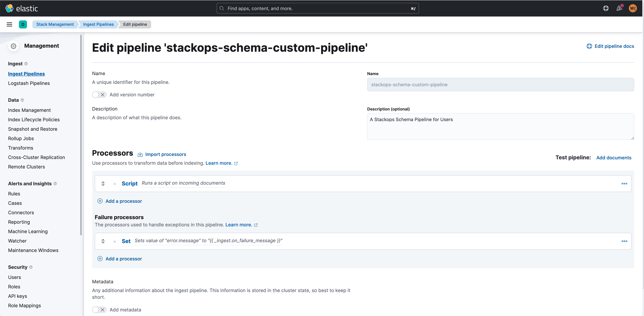The image size is (644, 316).
Task: Open Ingest Pipelines breadcrumb
Action: 98,24
